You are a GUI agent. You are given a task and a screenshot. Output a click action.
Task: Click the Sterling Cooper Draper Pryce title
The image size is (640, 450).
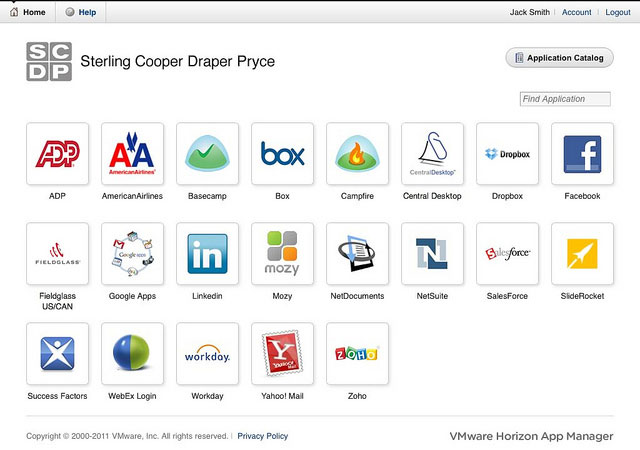coord(178,61)
